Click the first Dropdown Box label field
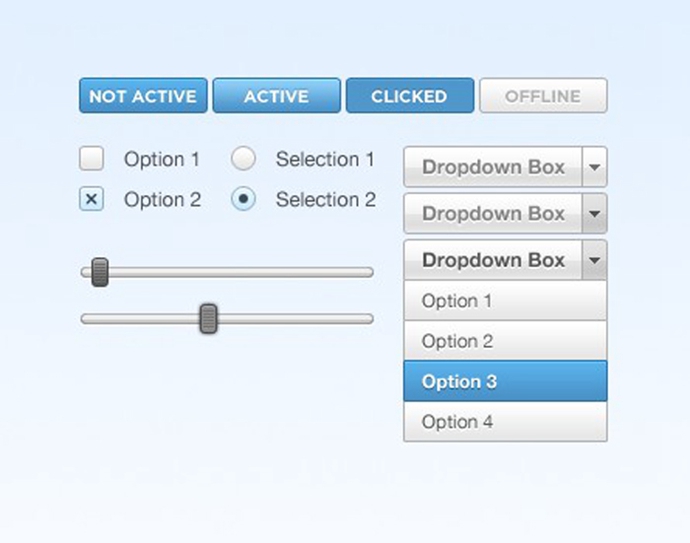 click(x=493, y=167)
